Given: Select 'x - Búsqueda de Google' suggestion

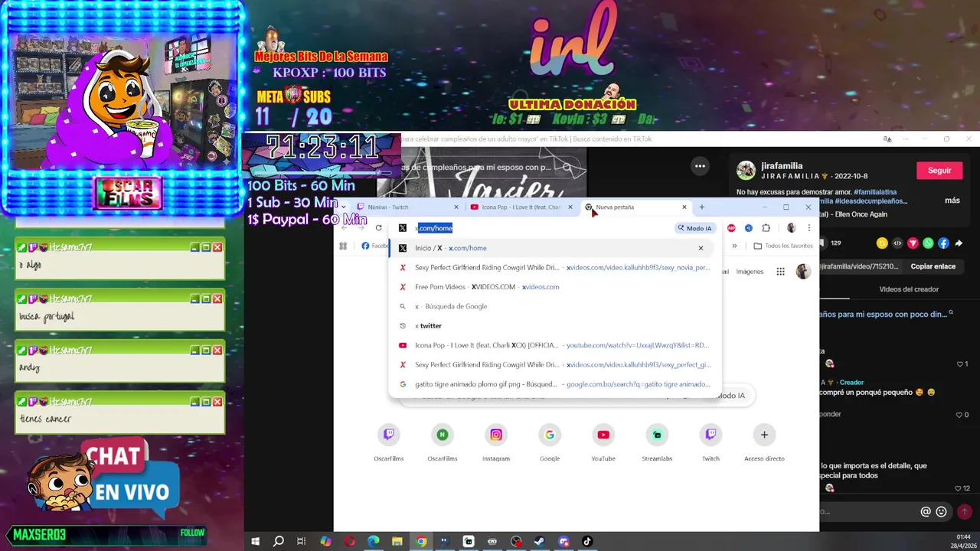Looking at the screenshot, I should pos(551,306).
